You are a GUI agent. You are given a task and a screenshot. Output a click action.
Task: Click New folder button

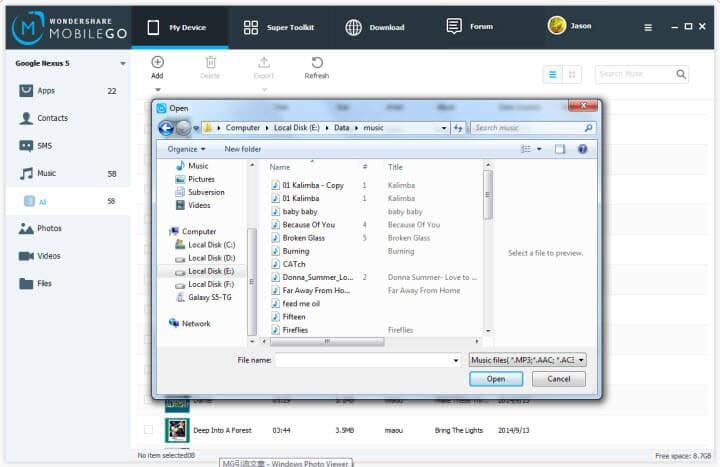tap(242, 149)
